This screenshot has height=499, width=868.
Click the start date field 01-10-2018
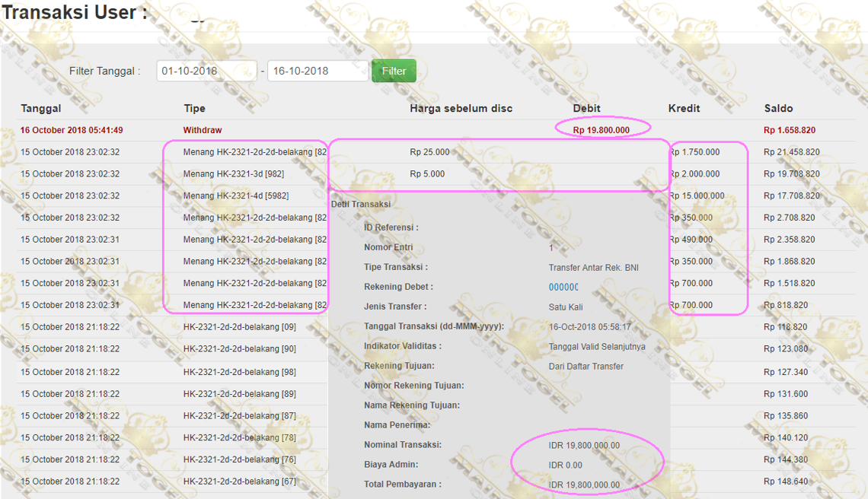(206, 71)
